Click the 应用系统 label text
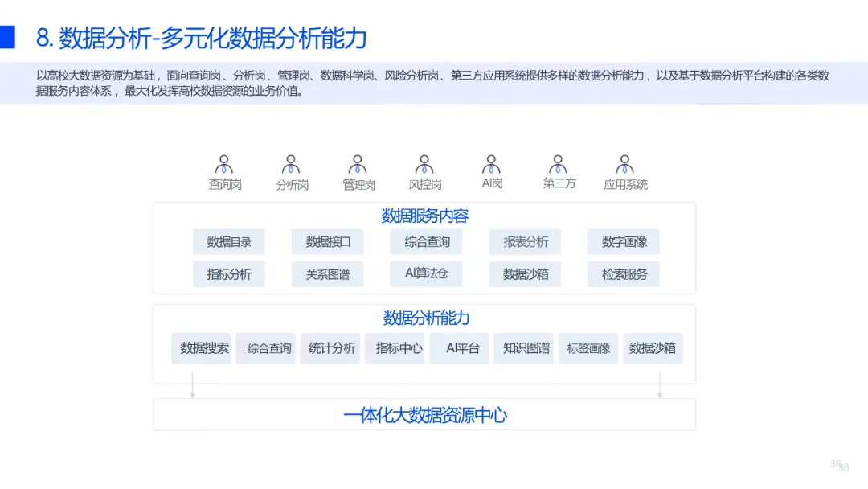This screenshot has height=489, width=868. [x=625, y=184]
